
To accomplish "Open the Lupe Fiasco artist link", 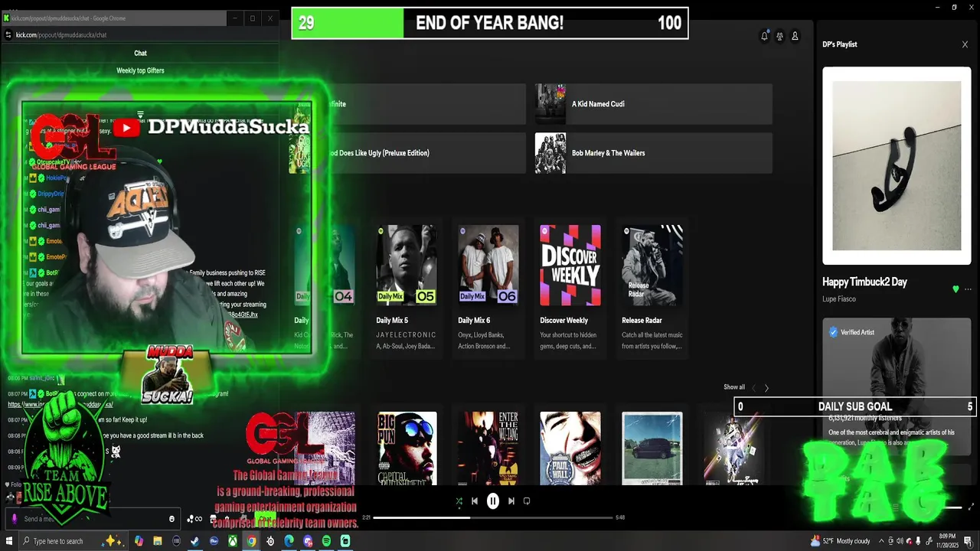I will (839, 299).
